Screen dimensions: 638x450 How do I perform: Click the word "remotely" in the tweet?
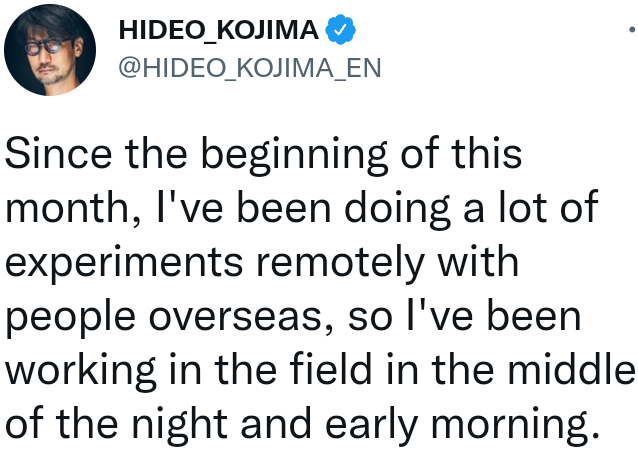tap(340, 265)
